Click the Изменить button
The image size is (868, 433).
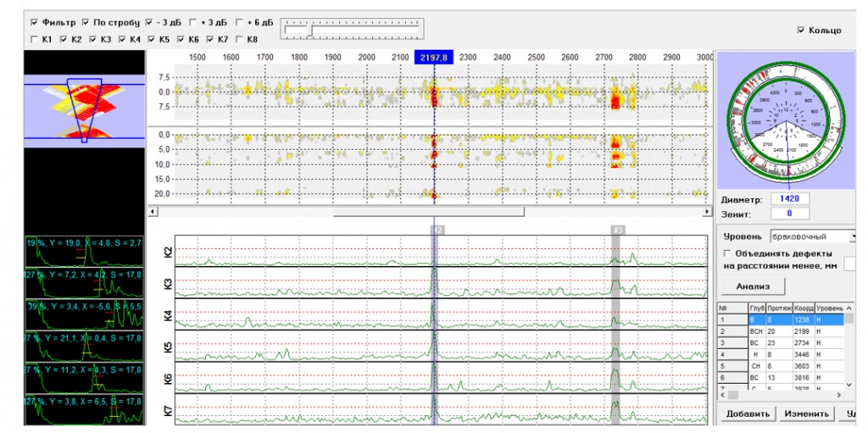(805, 414)
